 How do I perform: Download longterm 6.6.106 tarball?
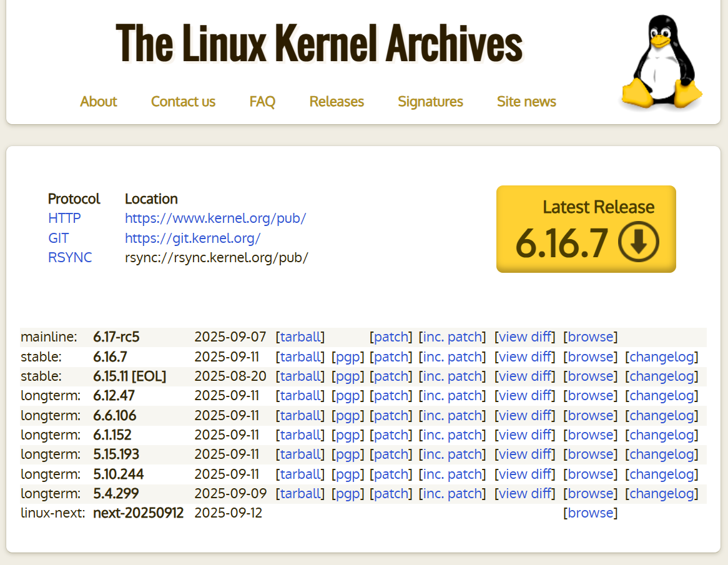point(300,416)
